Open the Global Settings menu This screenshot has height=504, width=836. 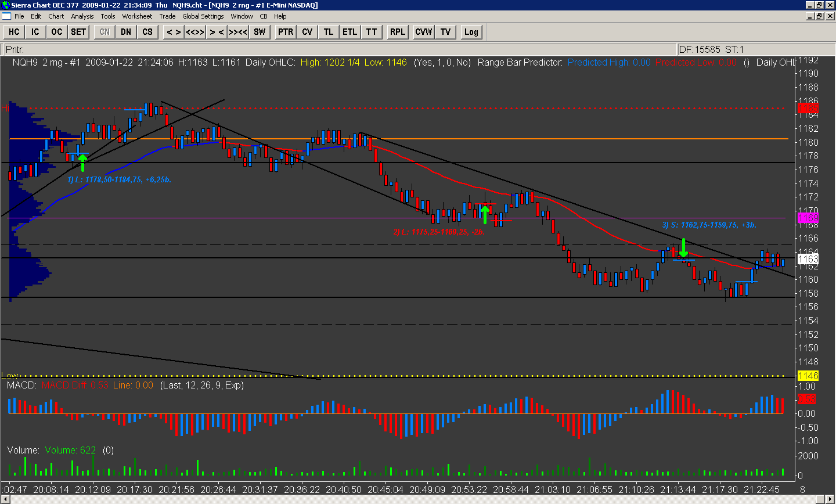click(x=203, y=16)
